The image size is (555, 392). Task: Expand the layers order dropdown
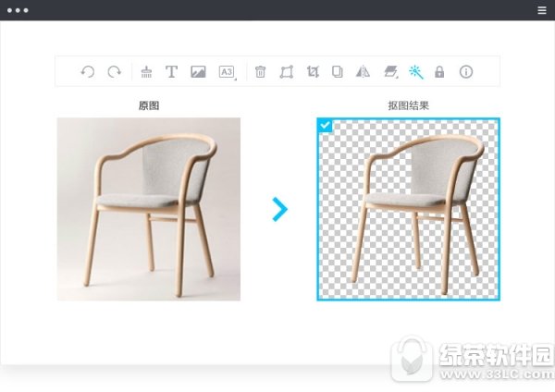391,72
